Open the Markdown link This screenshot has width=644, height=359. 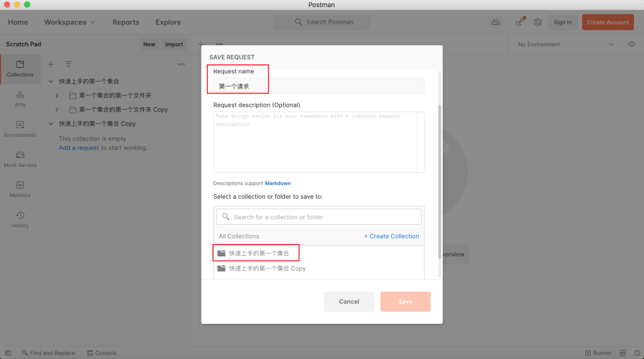[x=278, y=183]
